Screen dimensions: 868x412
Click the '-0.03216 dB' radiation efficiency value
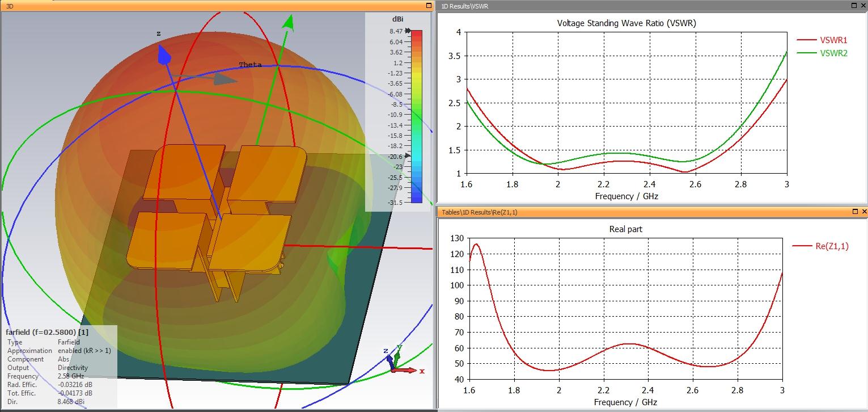(75, 385)
